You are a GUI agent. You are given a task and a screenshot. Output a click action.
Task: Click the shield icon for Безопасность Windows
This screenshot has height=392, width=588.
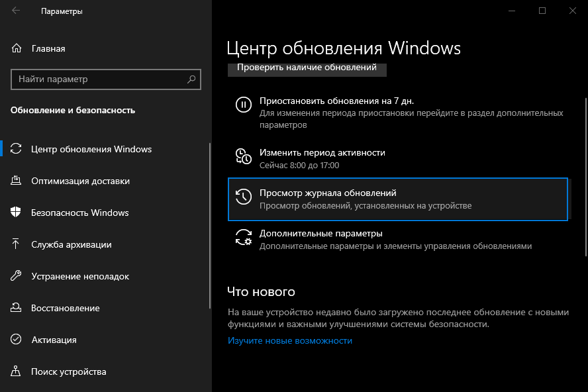[x=17, y=213]
